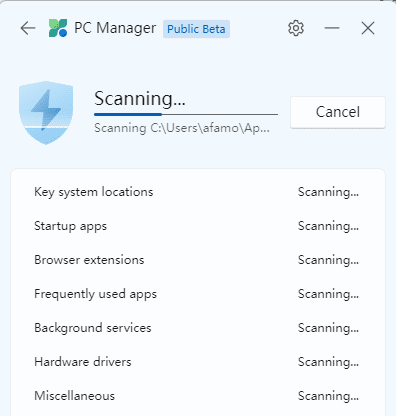Screen dimensions: 396x416
Task: Click the PC Manager title text
Action: tap(115, 28)
